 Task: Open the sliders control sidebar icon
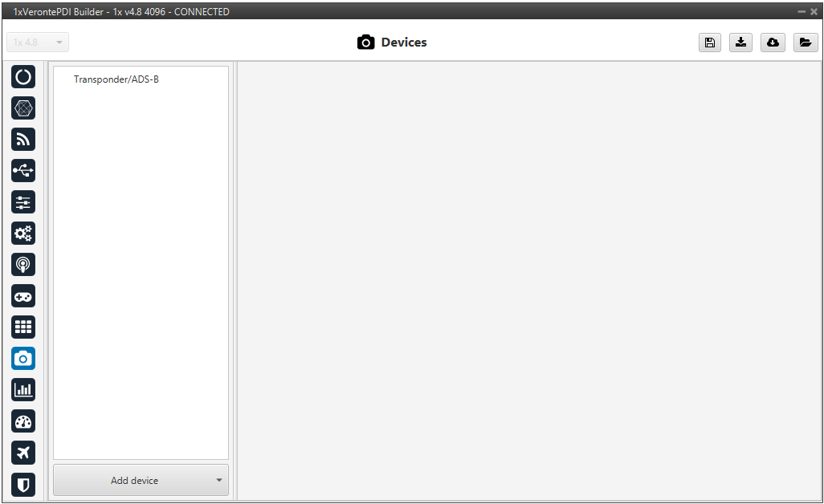(23, 202)
